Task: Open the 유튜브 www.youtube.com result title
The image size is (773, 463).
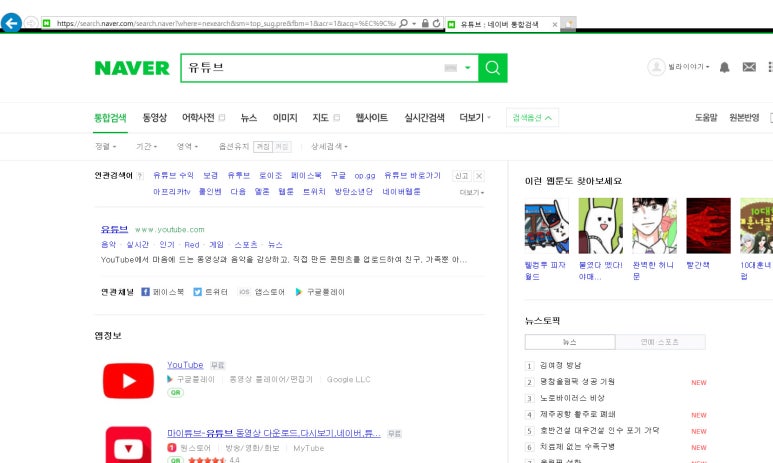Action: click(114, 229)
